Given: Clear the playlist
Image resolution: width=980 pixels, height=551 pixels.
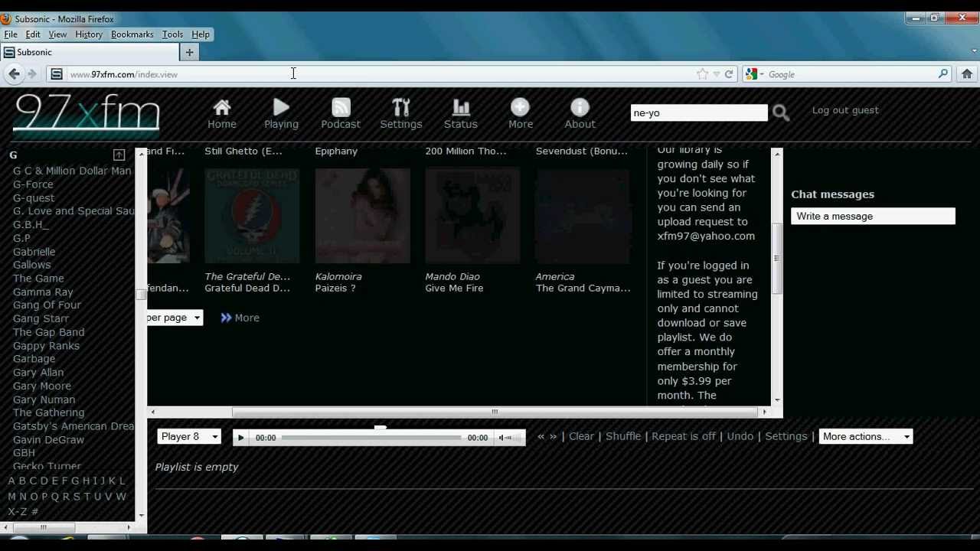Looking at the screenshot, I should point(581,436).
